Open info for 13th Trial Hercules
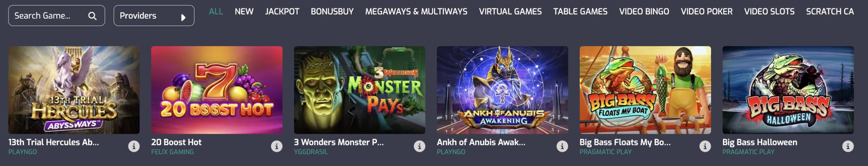 [134, 146]
